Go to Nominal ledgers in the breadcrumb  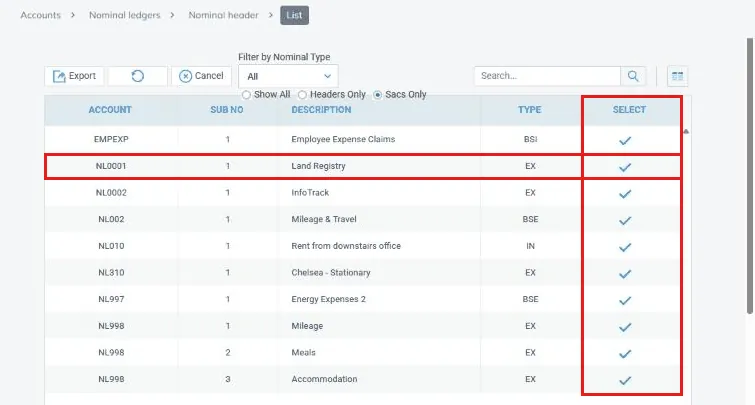pyautogui.click(x=125, y=15)
